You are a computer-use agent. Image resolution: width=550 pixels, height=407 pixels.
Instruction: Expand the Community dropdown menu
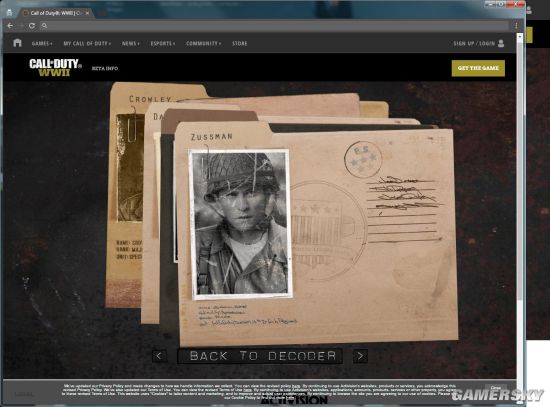pos(203,44)
